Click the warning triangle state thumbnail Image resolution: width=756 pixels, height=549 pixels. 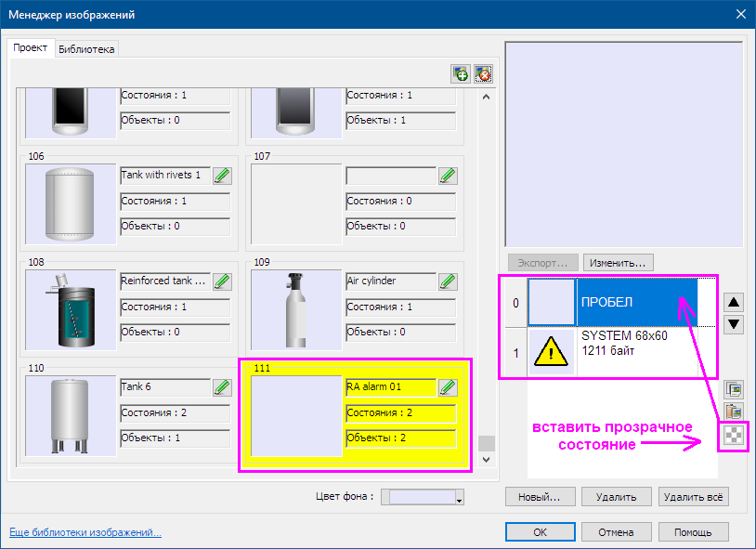[551, 352]
